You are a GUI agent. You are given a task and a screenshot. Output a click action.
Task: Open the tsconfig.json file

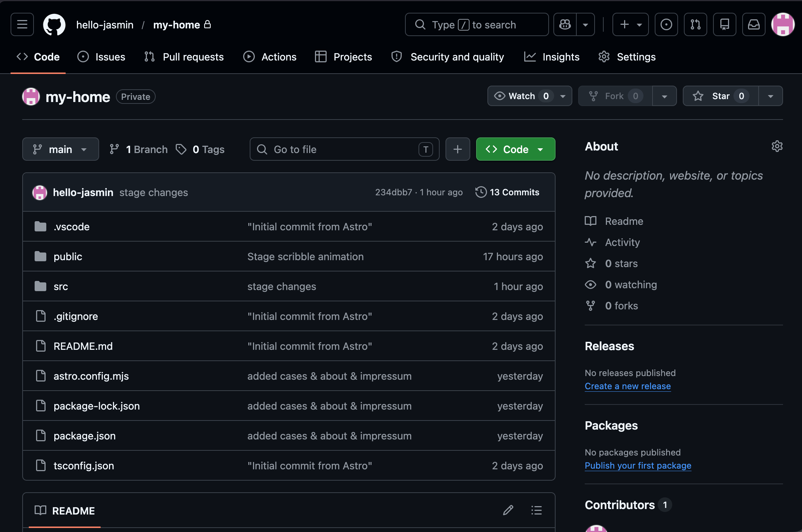tap(84, 466)
